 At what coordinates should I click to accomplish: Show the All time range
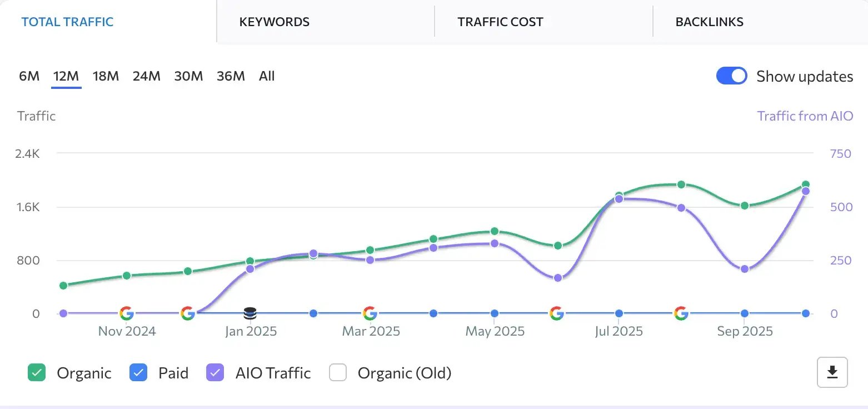267,76
